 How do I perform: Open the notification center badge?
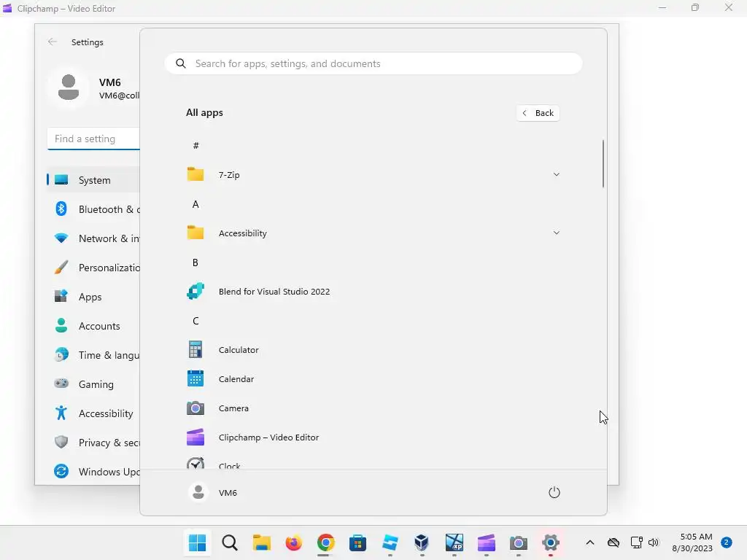coord(726,542)
